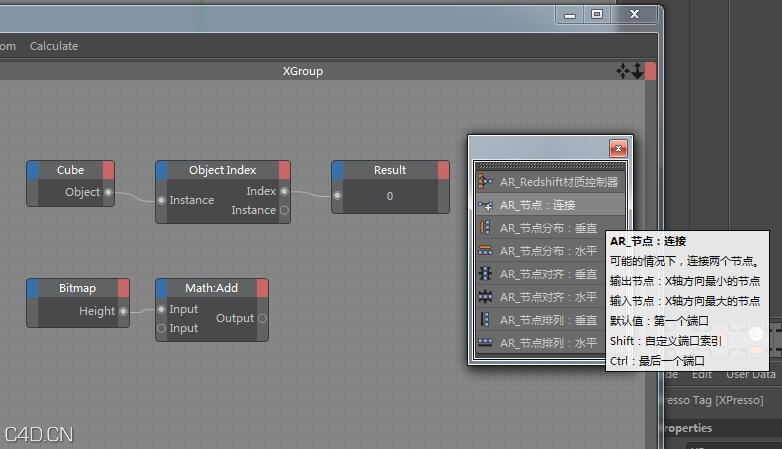
Task: Select AR_节点排列:水平 list entry
Action: click(551, 343)
